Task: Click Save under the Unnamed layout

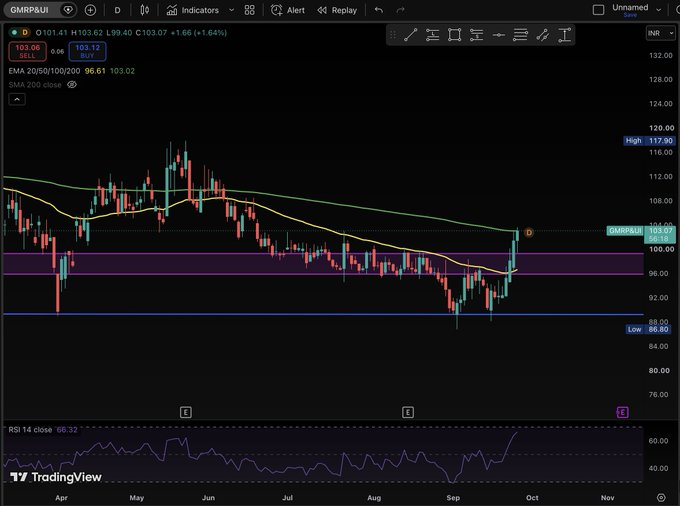Action: tap(630, 15)
